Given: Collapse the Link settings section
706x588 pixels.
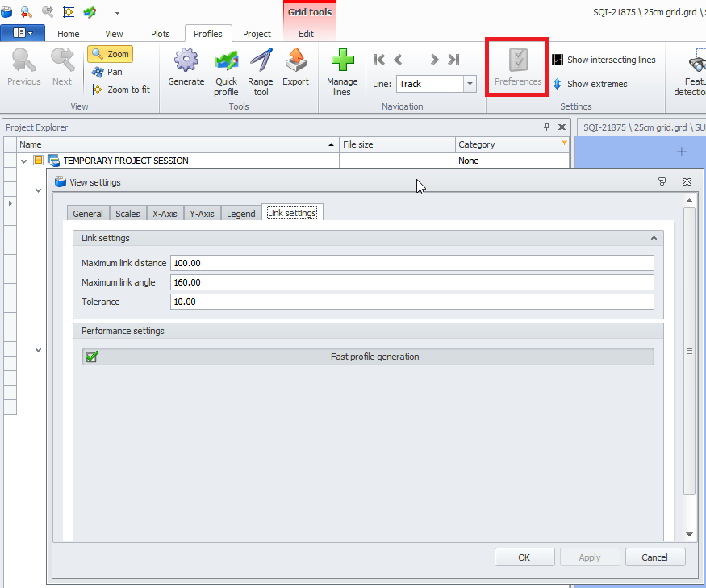Looking at the screenshot, I should tap(653, 238).
